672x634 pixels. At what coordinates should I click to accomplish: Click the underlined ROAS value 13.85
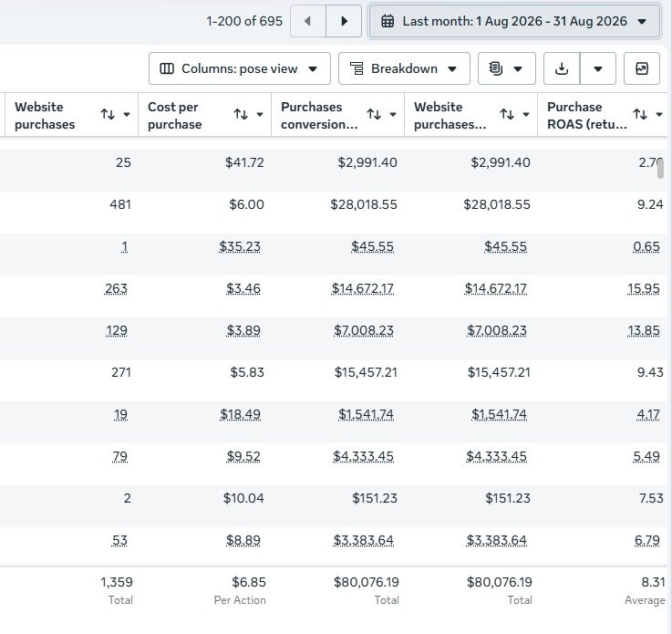point(644,330)
